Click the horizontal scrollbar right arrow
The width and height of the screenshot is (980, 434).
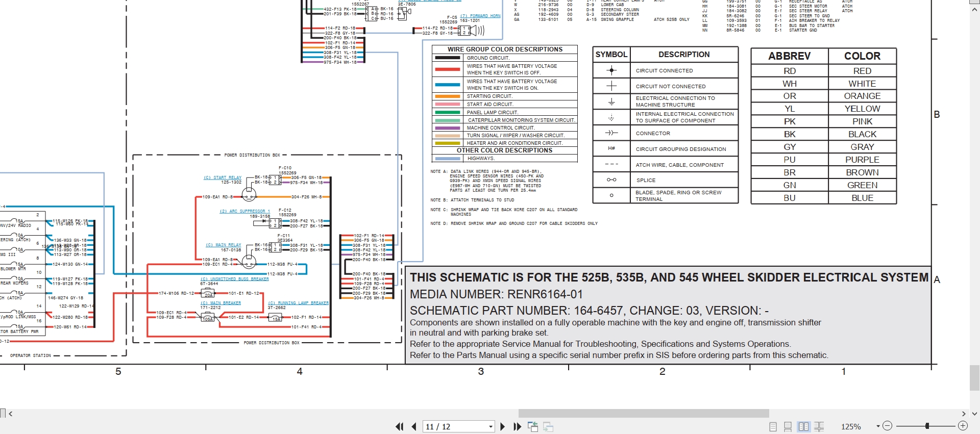pos(964,414)
